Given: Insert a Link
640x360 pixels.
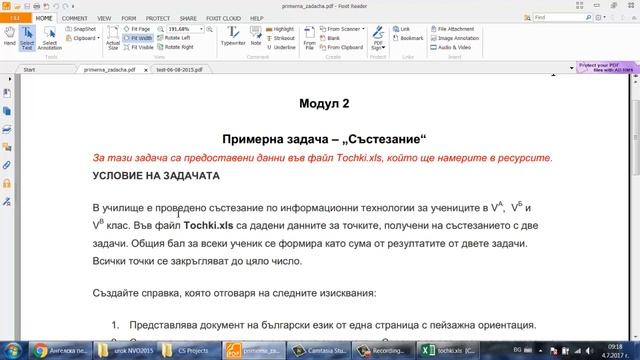Looking at the screenshot, I should 401,29.
